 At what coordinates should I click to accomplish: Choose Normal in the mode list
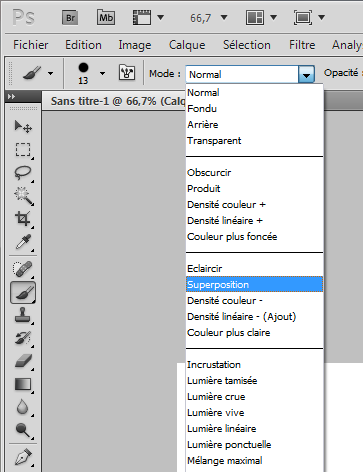coord(255,92)
